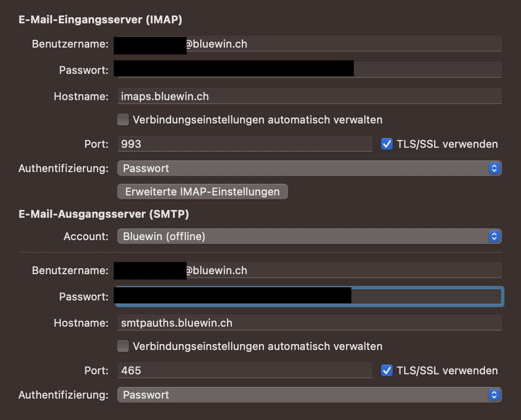The image size is (521, 420).
Task: Click the blue arrows on the Account popup
Action: point(495,237)
